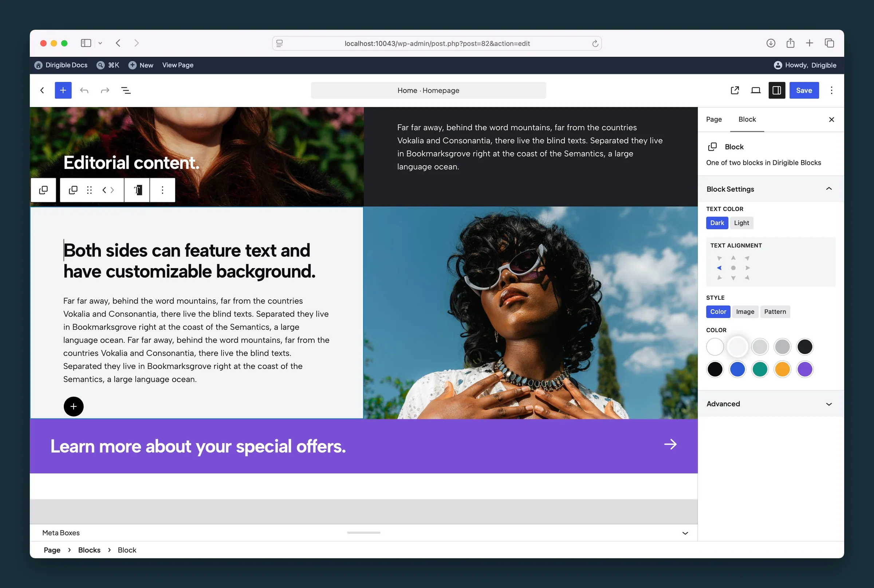Click Page in the bottom breadcrumb
The width and height of the screenshot is (874, 588).
(52, 550)
